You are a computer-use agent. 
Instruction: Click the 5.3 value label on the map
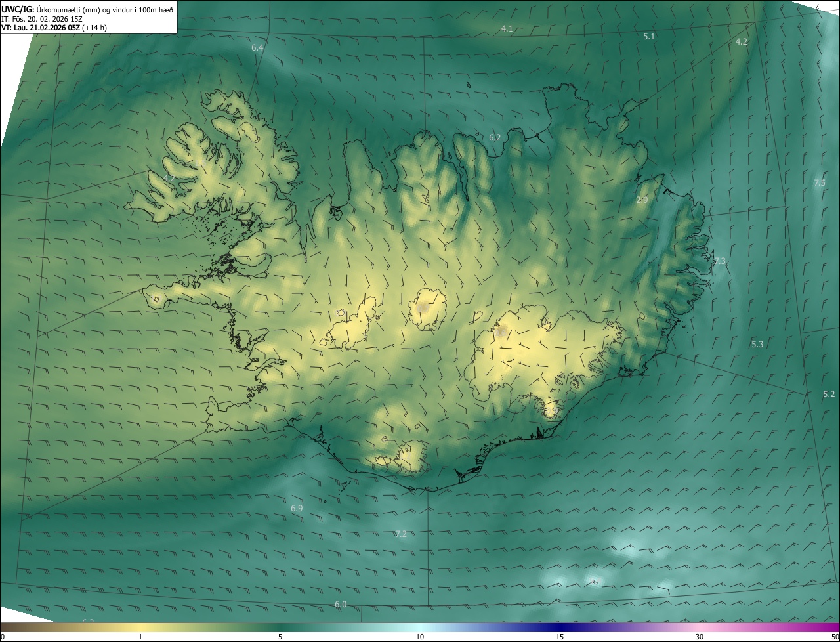click(x=757, y=344)
